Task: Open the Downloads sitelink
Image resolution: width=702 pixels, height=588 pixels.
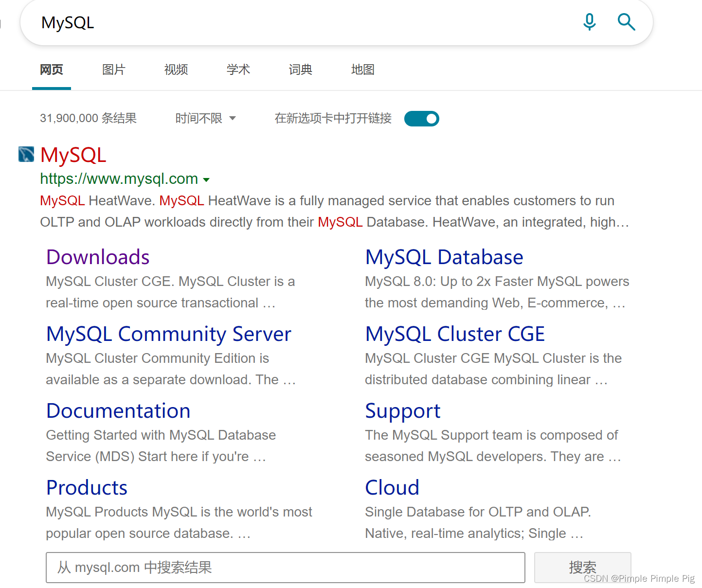Action: point(98,257)
